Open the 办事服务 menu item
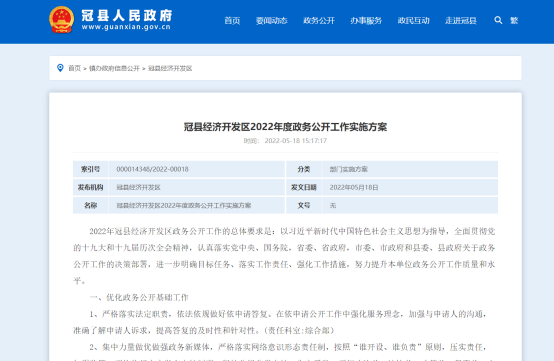Screen dimensions: 554x361 click(x=366, y=20)
